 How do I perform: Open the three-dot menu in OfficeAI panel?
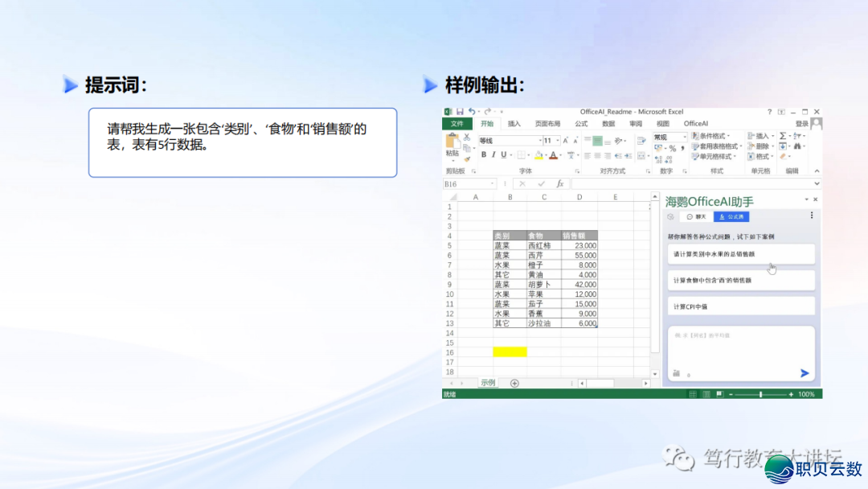point(812,216)
